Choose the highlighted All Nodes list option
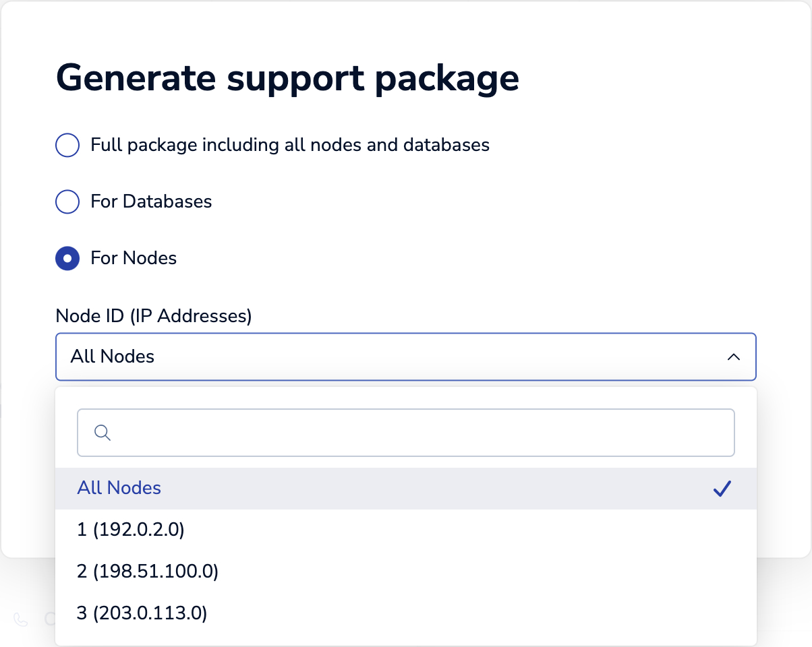This screenshot has height=647, width=812. pyautogui.click(x=119, y=488)
